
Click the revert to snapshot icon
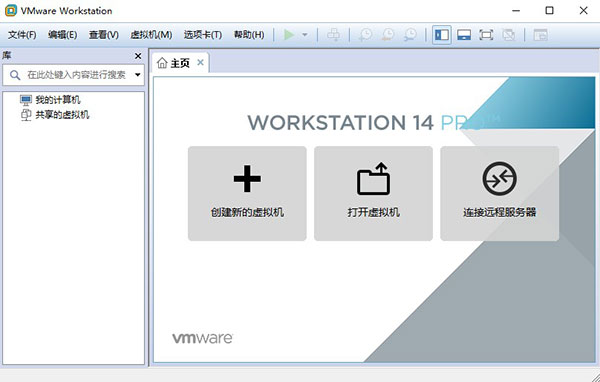(388, 35)
